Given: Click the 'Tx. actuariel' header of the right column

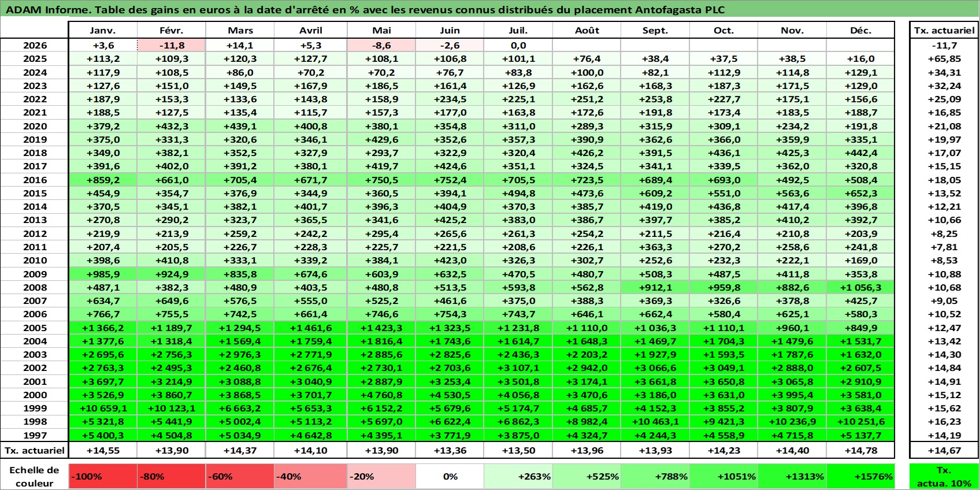Looking at the screenshot, I should point(944,31).
